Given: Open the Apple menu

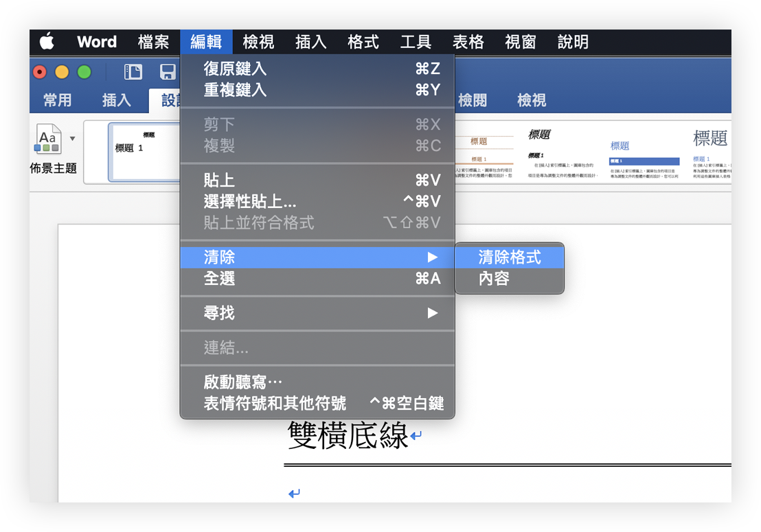Looking at the screenshot, I should 47,42.
